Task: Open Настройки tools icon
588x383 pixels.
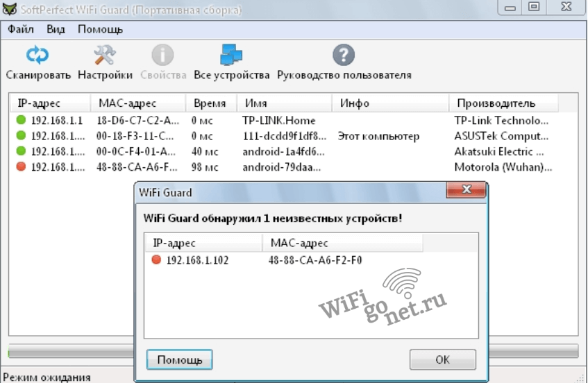Action: (x=105, y=55)
